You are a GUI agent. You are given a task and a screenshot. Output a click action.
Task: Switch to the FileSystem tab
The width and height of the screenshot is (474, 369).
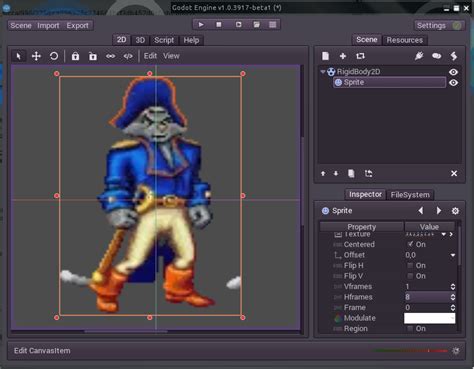(410, 195)
